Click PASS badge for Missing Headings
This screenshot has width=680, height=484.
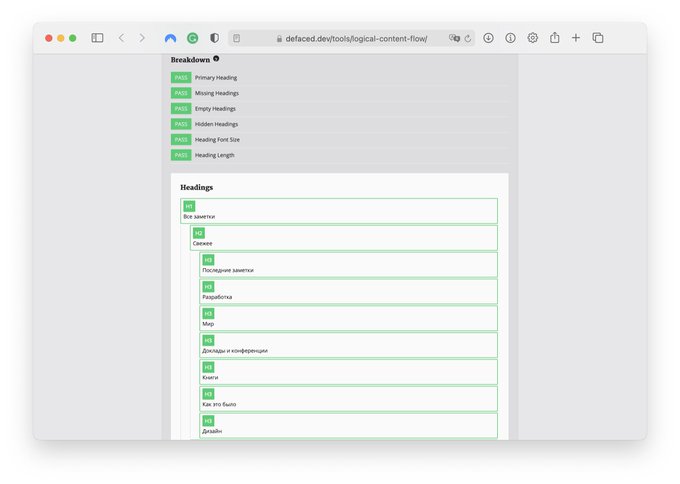tap(181, 93)
